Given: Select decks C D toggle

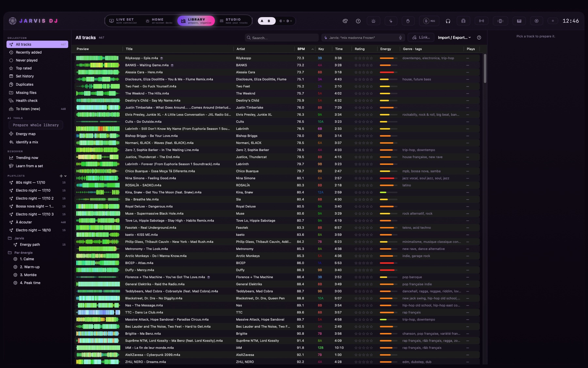Looking at the screenshot, I should (x=286, y=21).
